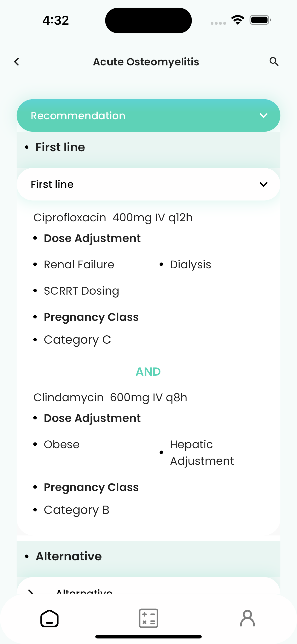Image resolution: width=297 pixels, height=644 pixels.
Task: Tap the Wi-Fi status icon
Action: click(x=238, y=20)
